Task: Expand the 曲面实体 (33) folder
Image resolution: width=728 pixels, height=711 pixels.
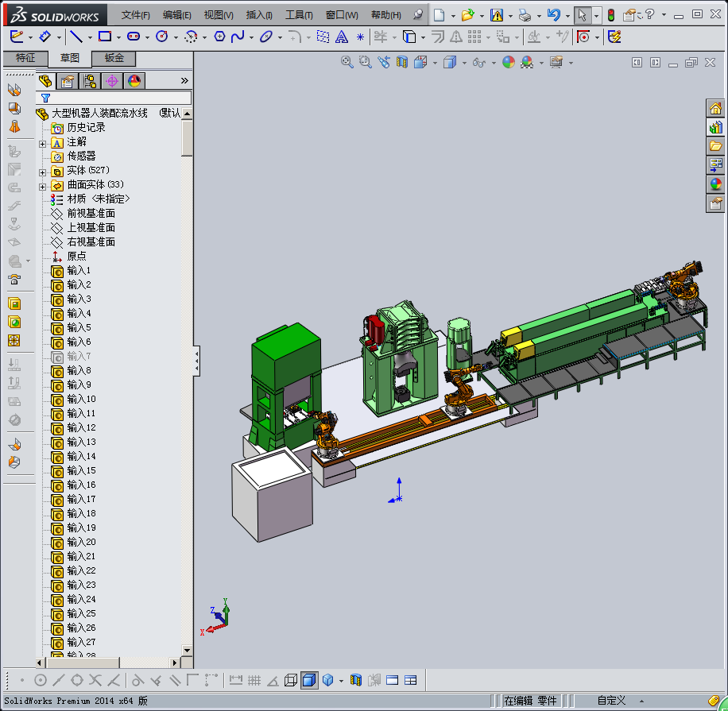Action: coord(43,185)
